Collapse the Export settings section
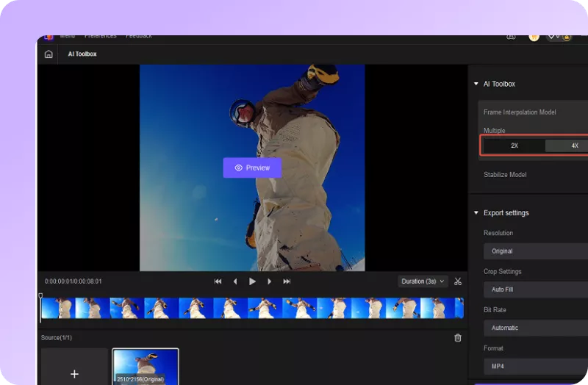The height and width of the screenshot is (385, 588). (x=476, y=212)
